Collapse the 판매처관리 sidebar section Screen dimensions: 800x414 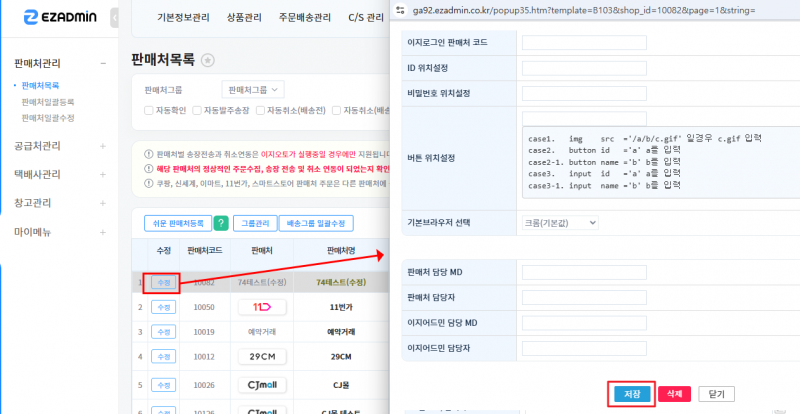(103, 63)
